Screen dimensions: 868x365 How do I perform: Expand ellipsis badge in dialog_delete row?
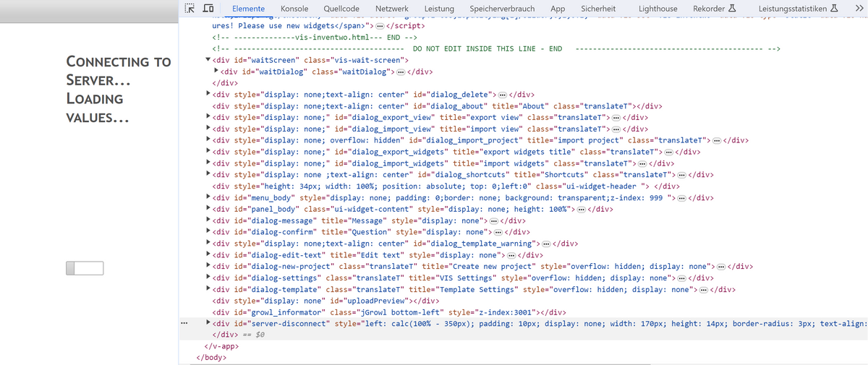(502, 95)
